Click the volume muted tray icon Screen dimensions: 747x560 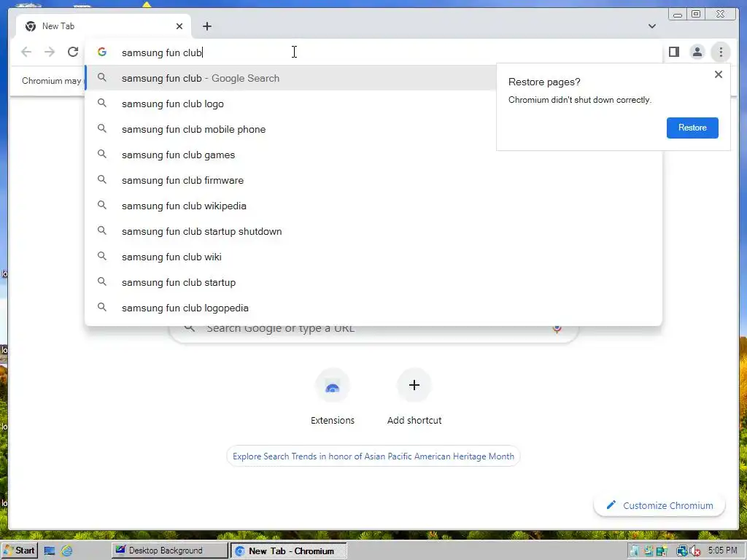click(695, 551)
